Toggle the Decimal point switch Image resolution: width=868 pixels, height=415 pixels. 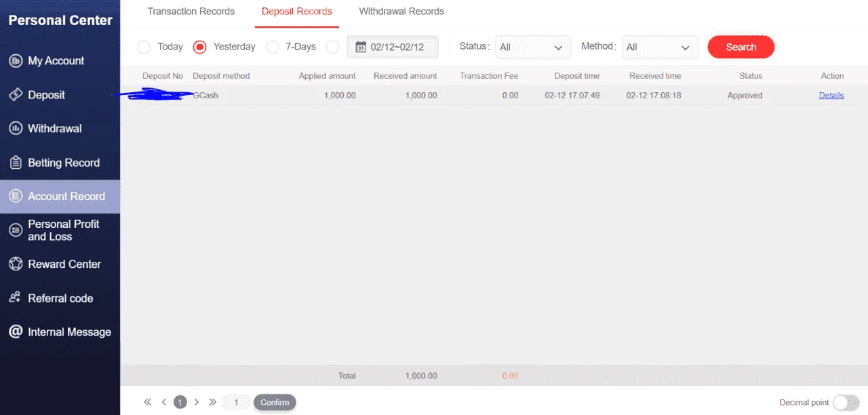846,402
